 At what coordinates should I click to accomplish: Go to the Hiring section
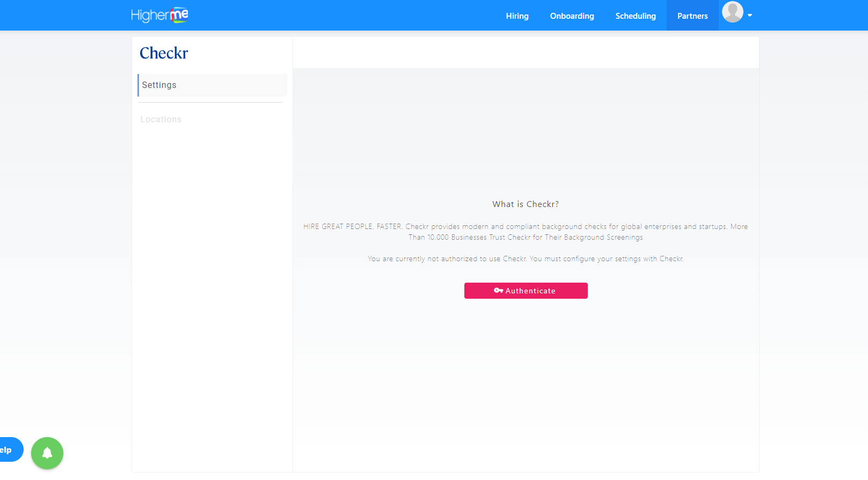pyautogui.click(x=517, y=16)
